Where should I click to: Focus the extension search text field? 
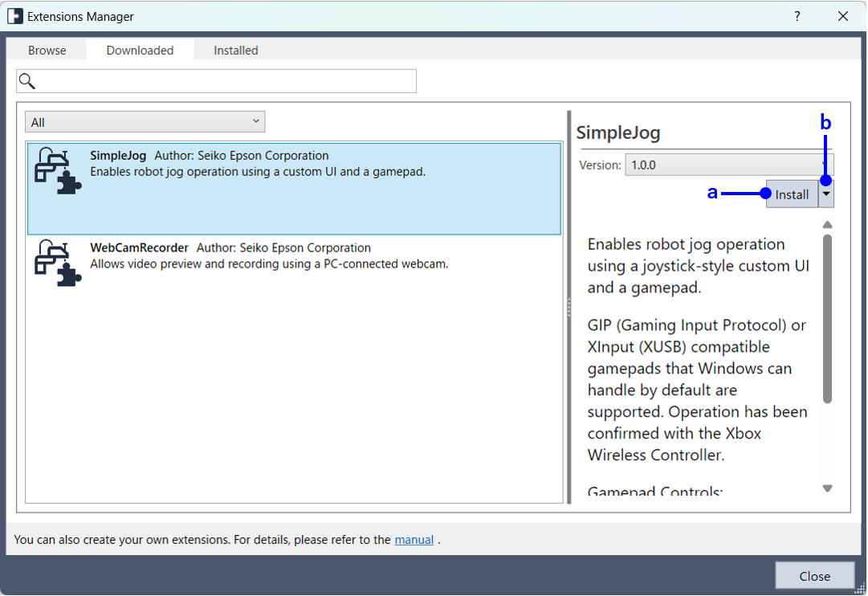click(x=225, y=81)
